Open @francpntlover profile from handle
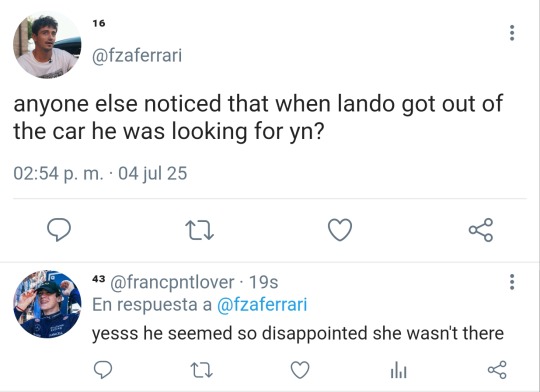The image size is (540, 392). 172,282
